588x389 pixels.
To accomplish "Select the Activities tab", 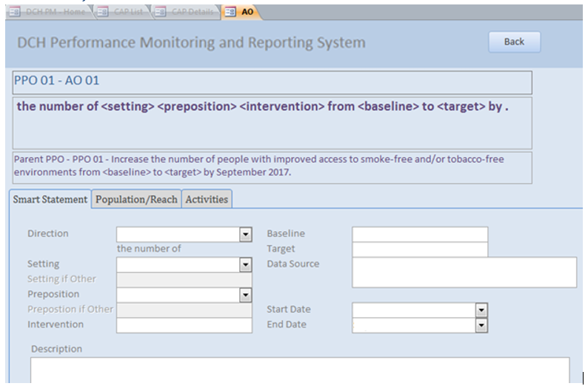I will 207,199.
